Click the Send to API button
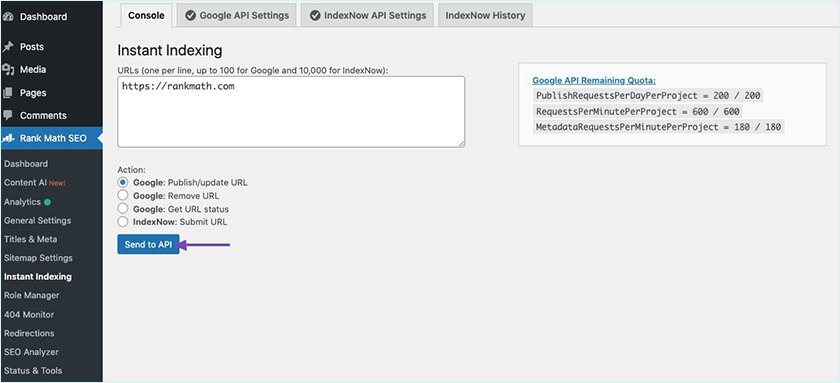 148,244
